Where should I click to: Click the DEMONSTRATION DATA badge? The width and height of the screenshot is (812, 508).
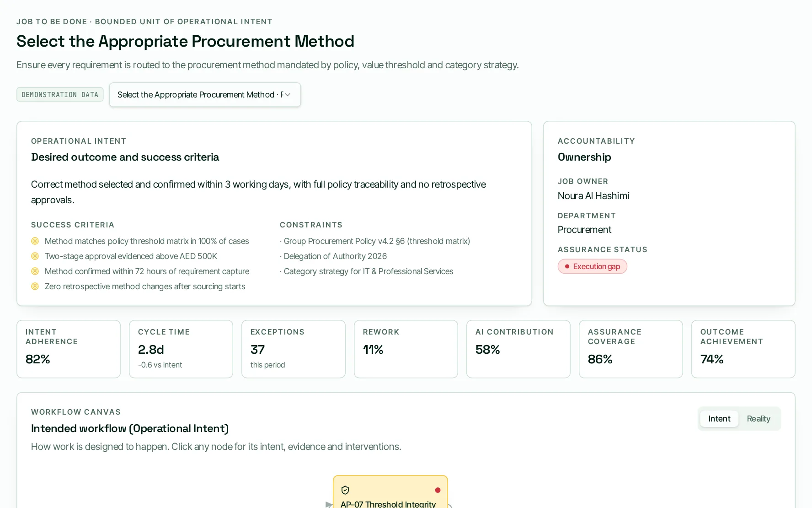60,95
